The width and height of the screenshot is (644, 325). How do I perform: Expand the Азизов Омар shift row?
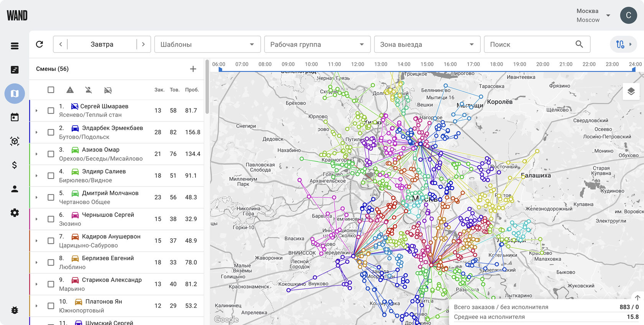pos(37,154)
